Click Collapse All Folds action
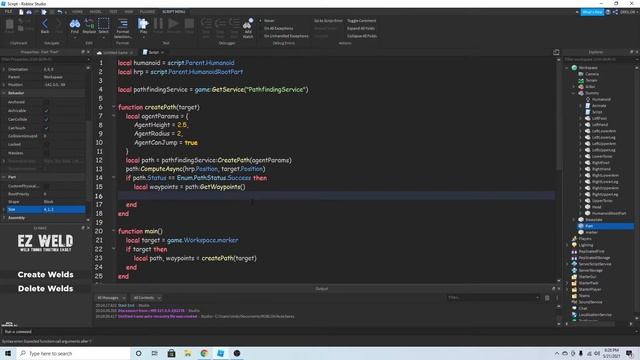Screen dimensions: 640x360 [x=362, y=36]
